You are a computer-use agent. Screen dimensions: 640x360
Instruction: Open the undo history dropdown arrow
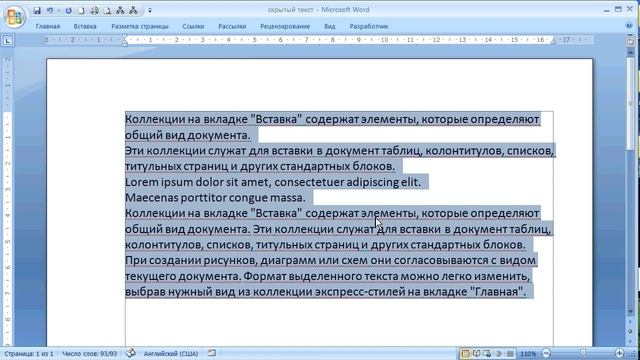pos(59,11)
